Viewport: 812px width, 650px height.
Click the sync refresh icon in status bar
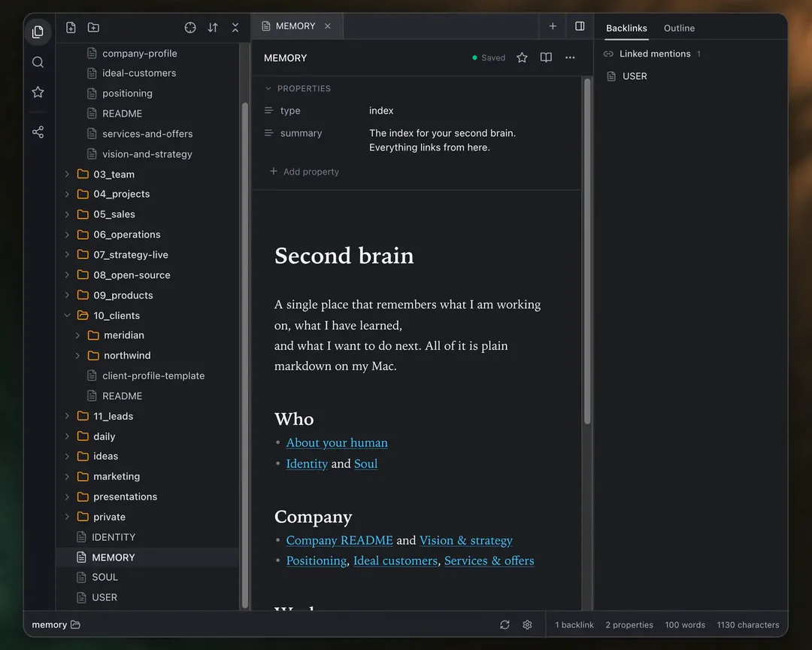tap(505, 624)
